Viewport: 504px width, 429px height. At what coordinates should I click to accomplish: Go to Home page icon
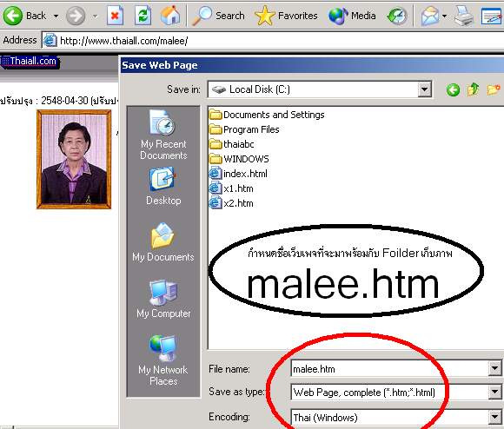(170, 15)
